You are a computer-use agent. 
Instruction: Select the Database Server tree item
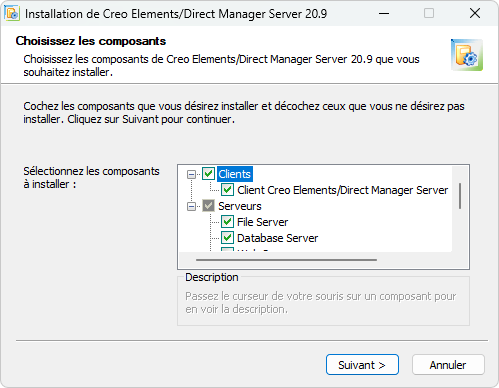pyautogui.click(x=277, y=238)
